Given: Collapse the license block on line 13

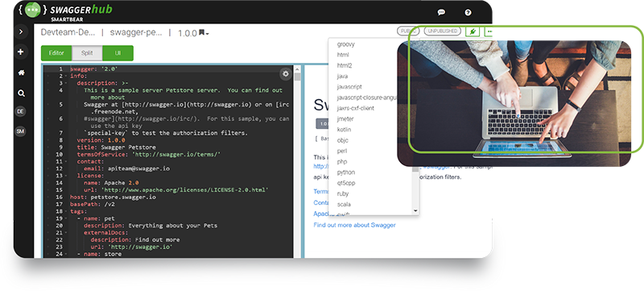Looking at the screenshot, I should [x=66, y=176].
